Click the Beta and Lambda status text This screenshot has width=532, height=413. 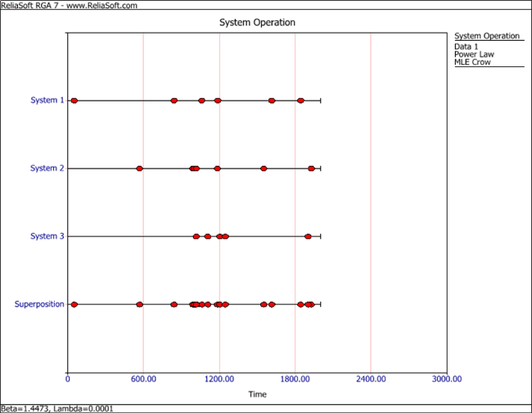(x=57, y=409)
